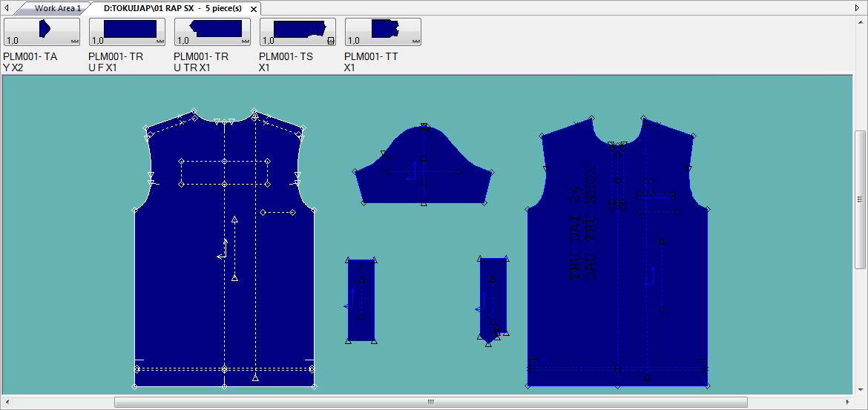Select the PLM001-TS piece icon

[298, 32]
